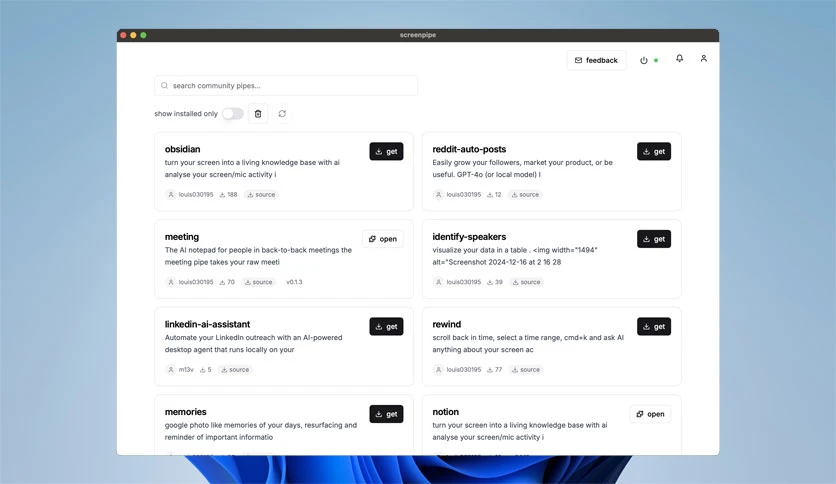Open source link on reddit-auto-posts card

[x=525, y=195]
